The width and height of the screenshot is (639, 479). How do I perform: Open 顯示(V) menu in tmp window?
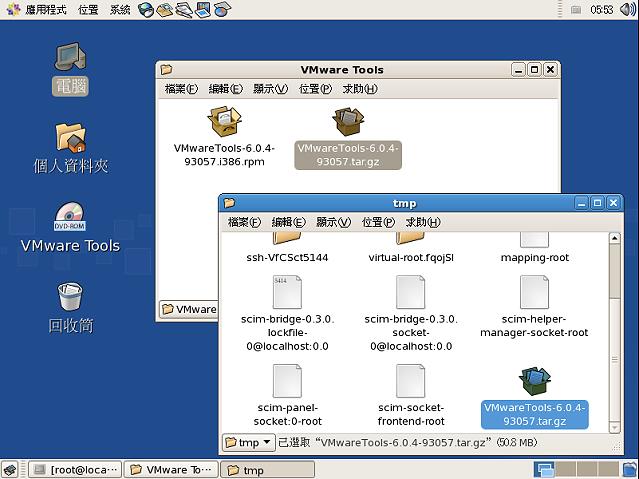click(x=333, y=222)
